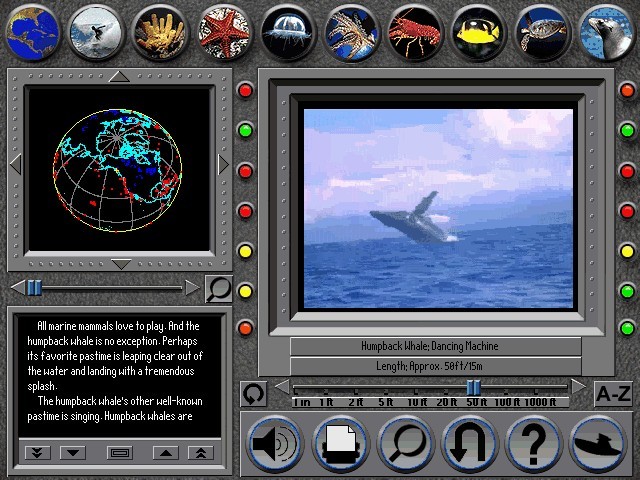Click the globe magnifier zoom button
The height and width of the screenshot is (480, 640).
(x=218, y=289)
